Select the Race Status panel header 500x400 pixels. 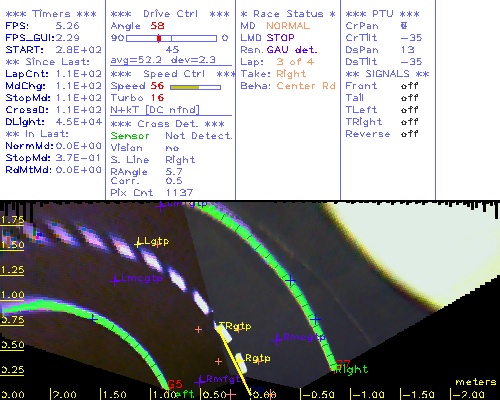(288, 14)
